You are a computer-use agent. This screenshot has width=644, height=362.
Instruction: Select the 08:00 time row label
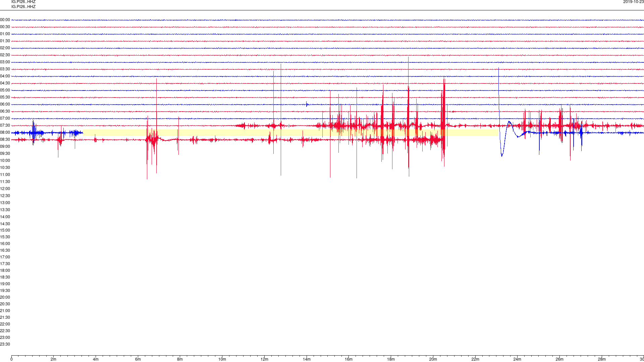coord(5,132)
